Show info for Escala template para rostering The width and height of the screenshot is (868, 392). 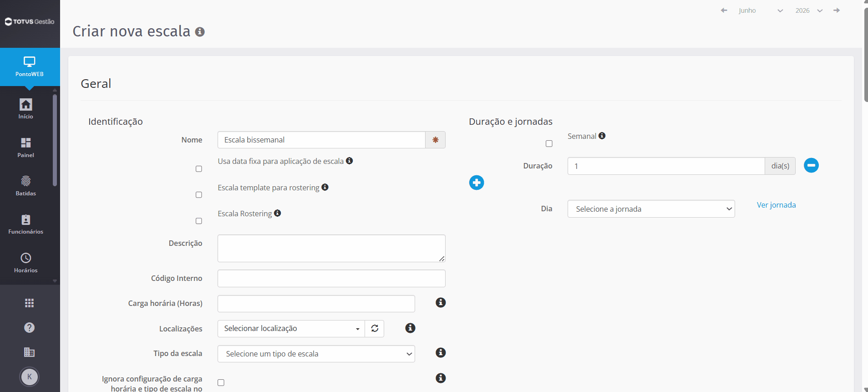pos(325,187)
